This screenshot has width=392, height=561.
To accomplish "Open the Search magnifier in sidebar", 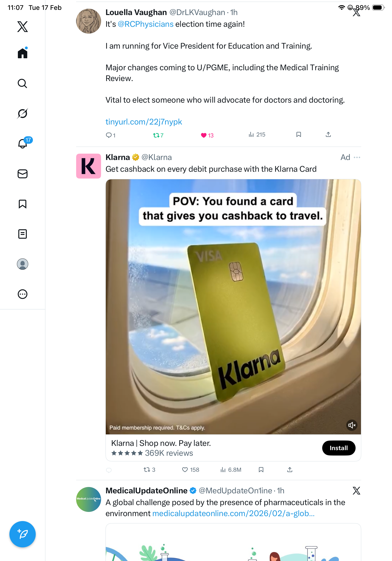I will [23, 83].
